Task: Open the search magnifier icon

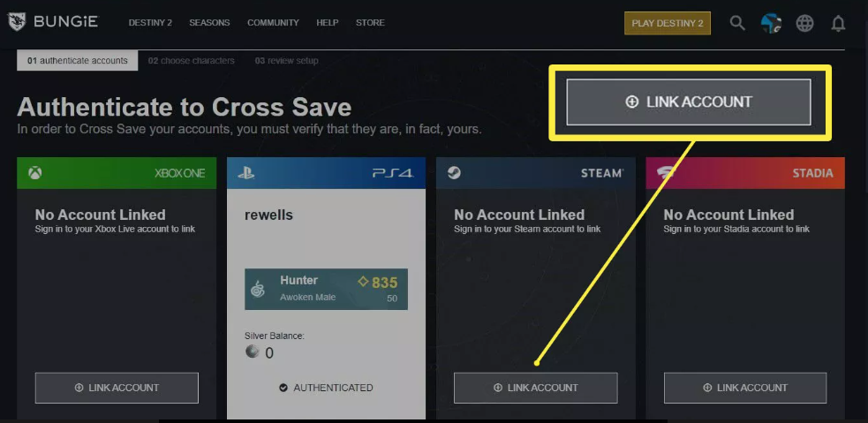Action: (736, 23)
